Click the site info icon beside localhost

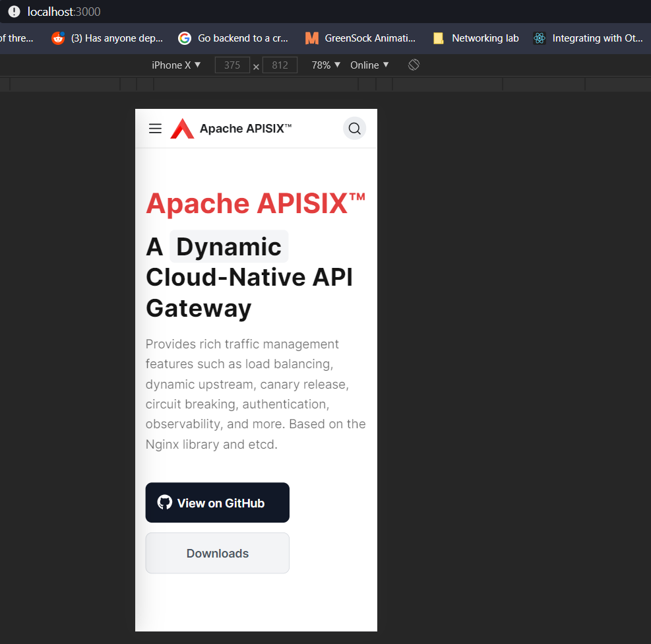pos(14,12)
